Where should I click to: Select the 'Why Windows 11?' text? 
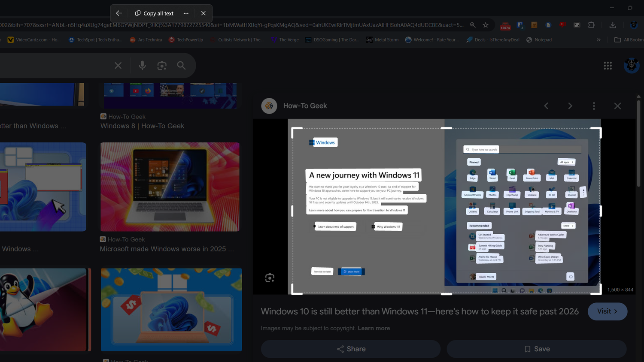tap(389, 227)
